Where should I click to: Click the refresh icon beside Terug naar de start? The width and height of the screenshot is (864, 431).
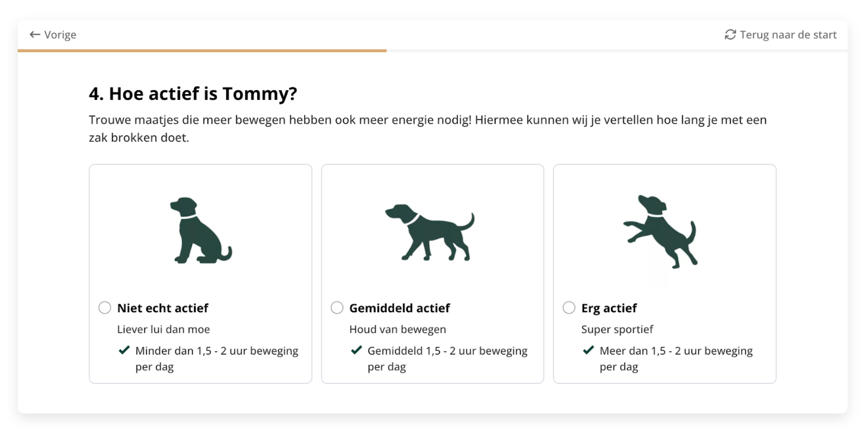click(x=730, y=35)
